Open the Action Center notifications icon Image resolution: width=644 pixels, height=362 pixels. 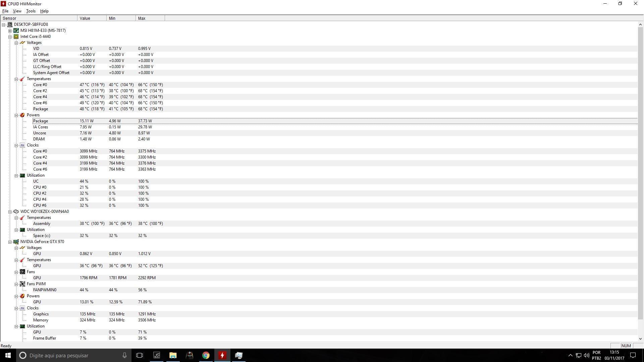pos(633,355)
